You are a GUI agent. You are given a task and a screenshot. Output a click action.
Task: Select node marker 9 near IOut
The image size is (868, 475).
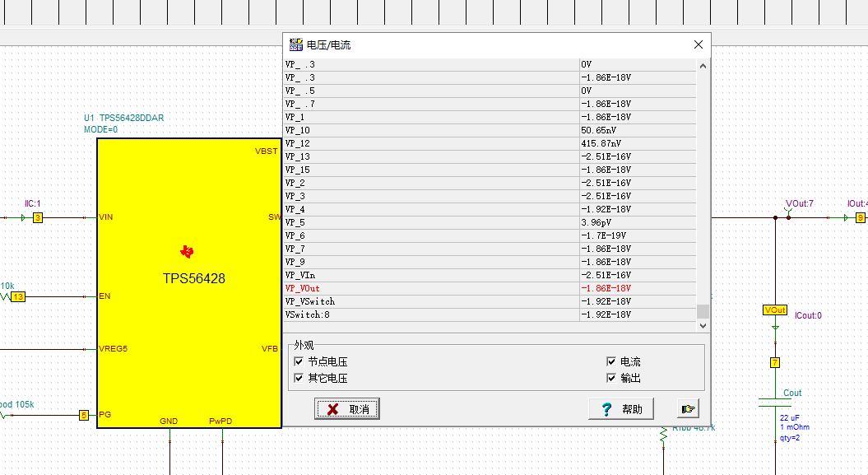861,217
